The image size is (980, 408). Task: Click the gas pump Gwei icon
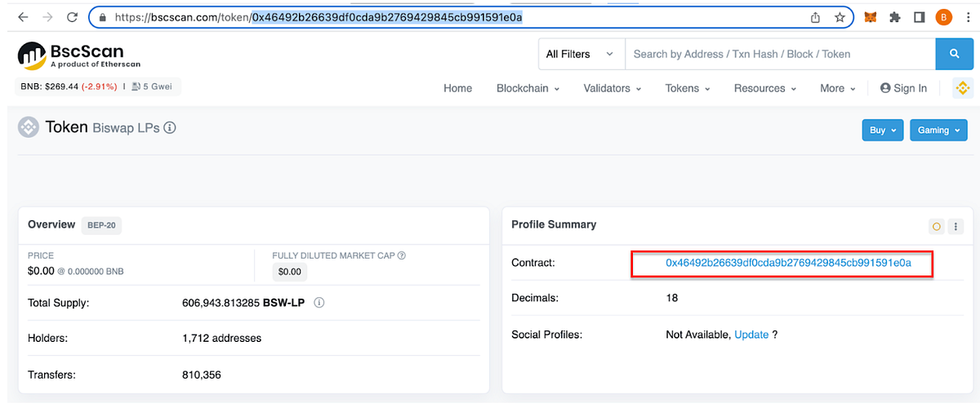[x=135, y=86]
